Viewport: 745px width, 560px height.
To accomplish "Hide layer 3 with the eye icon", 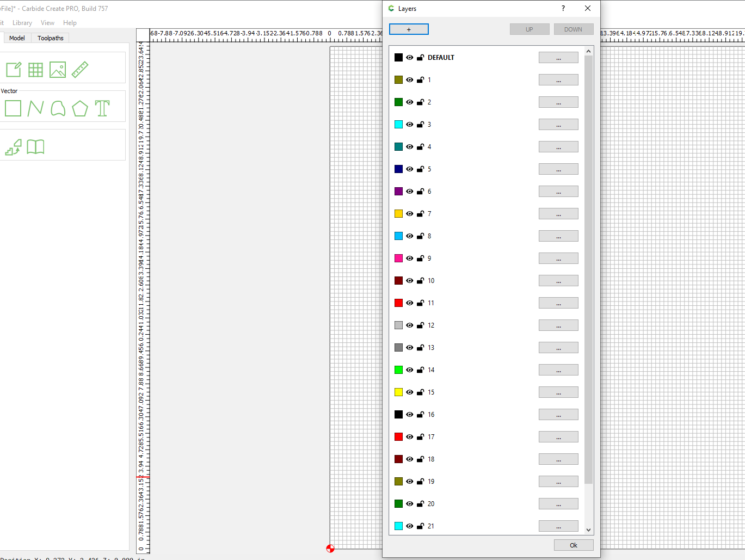I will (410, 125).
